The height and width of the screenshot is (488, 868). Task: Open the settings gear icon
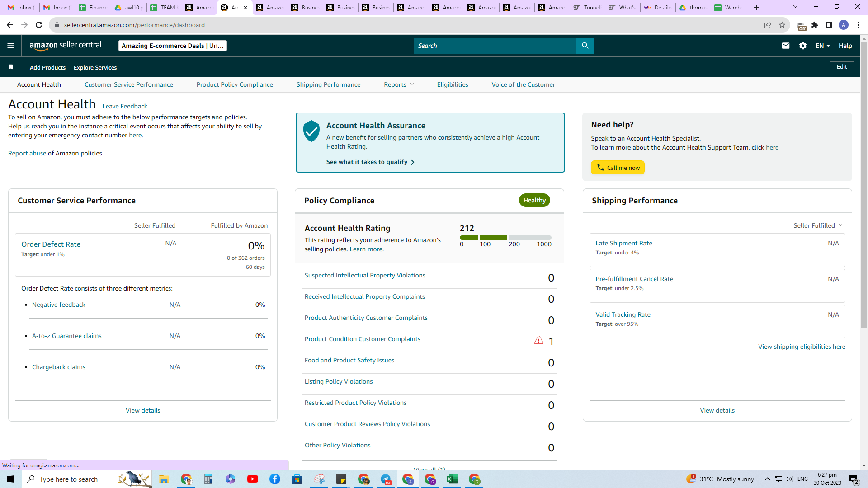(x=803, y=46)
